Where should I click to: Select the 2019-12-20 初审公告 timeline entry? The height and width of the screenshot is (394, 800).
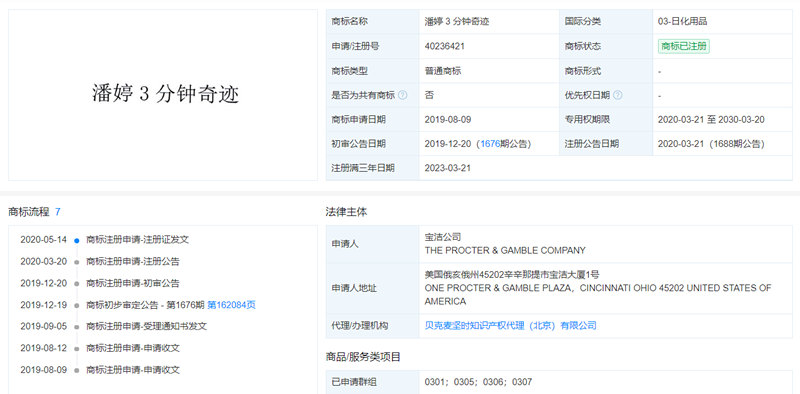pyautogui.click(x=100, y=283)
